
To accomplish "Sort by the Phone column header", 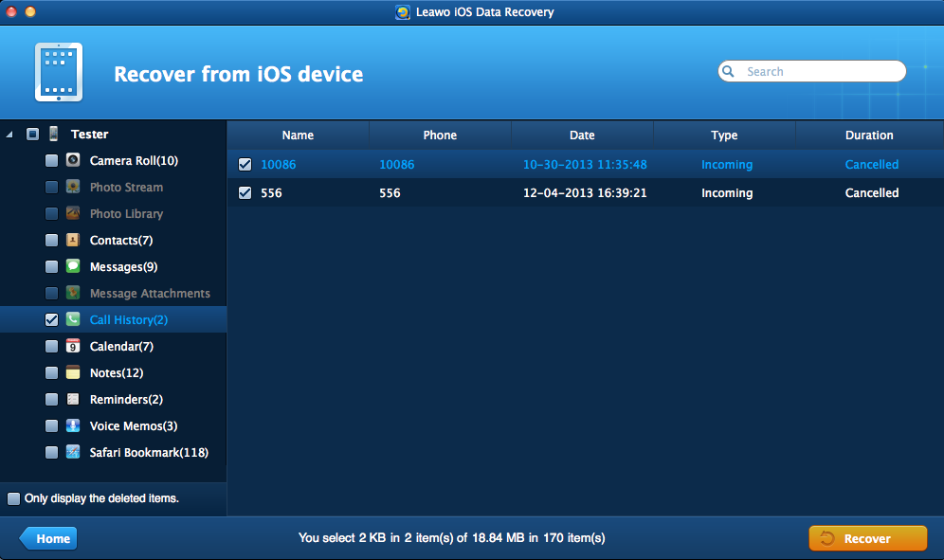I will coord(440,135).
